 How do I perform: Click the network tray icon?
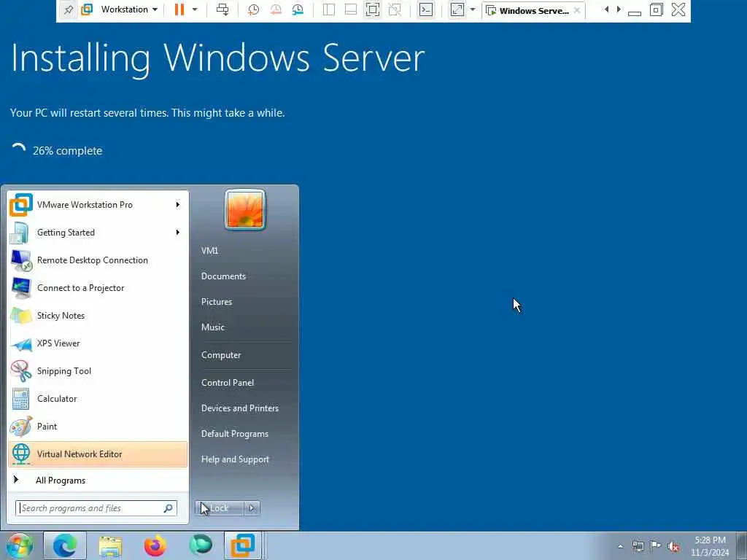point(638,547)
